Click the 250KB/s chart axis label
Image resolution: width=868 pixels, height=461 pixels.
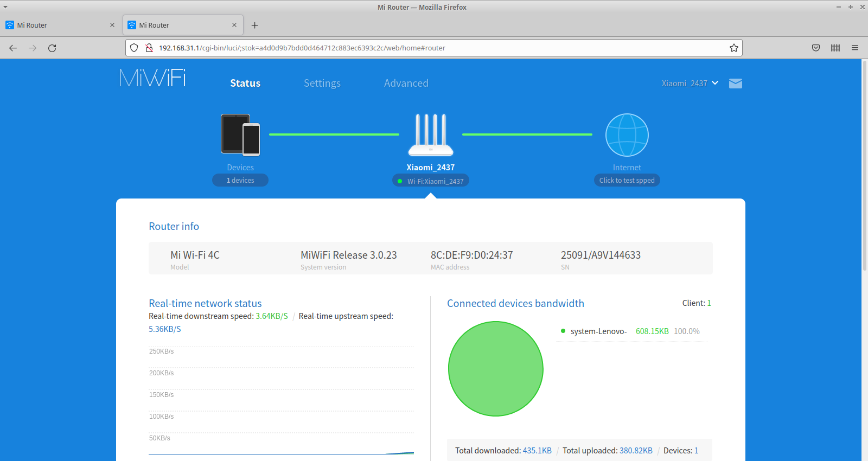coord(161,351)
